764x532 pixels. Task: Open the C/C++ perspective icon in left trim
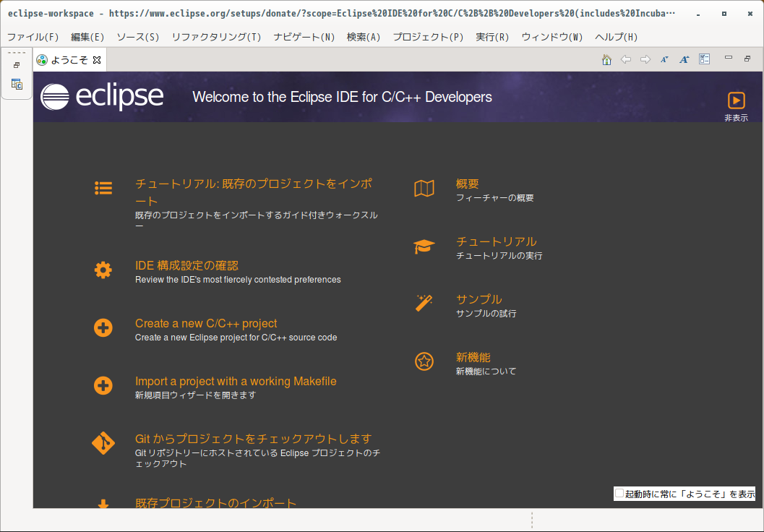click(17, 85)
